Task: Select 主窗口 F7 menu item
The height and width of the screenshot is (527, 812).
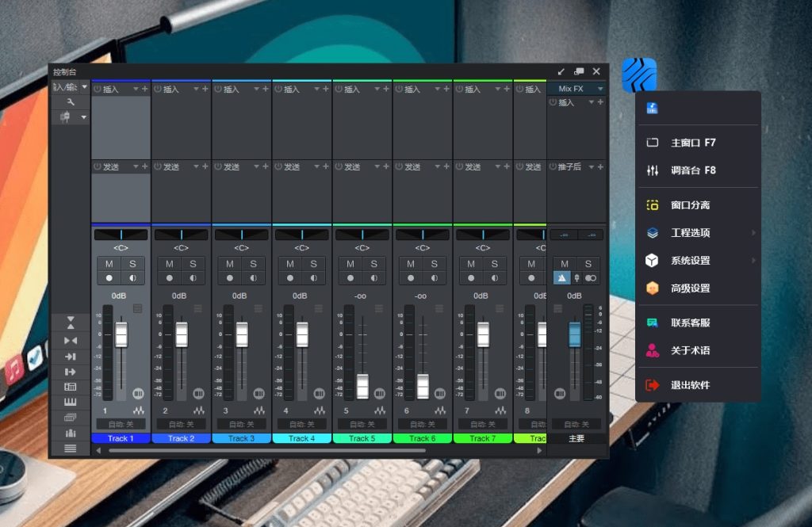Action: click(x=698, y=143)
